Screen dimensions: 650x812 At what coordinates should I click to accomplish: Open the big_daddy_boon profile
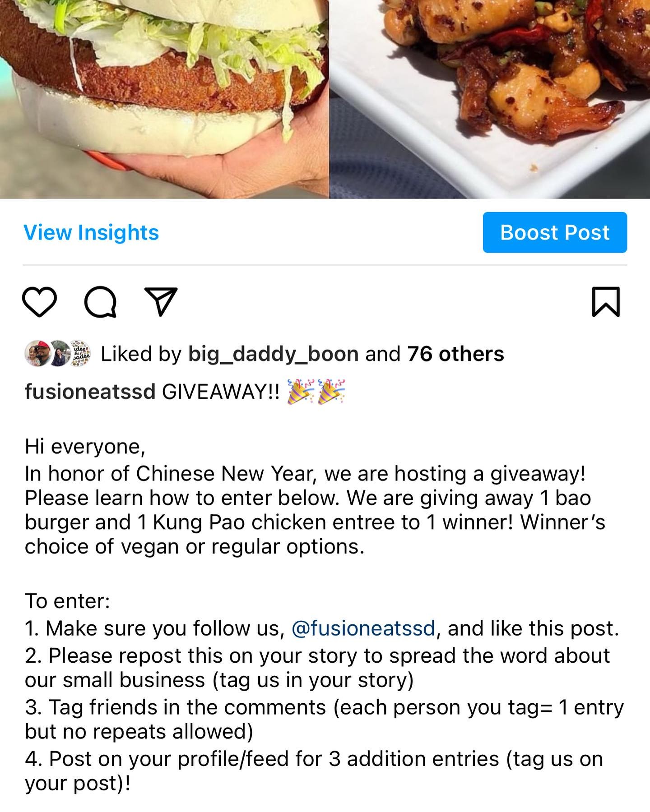(x=274, y=354)
